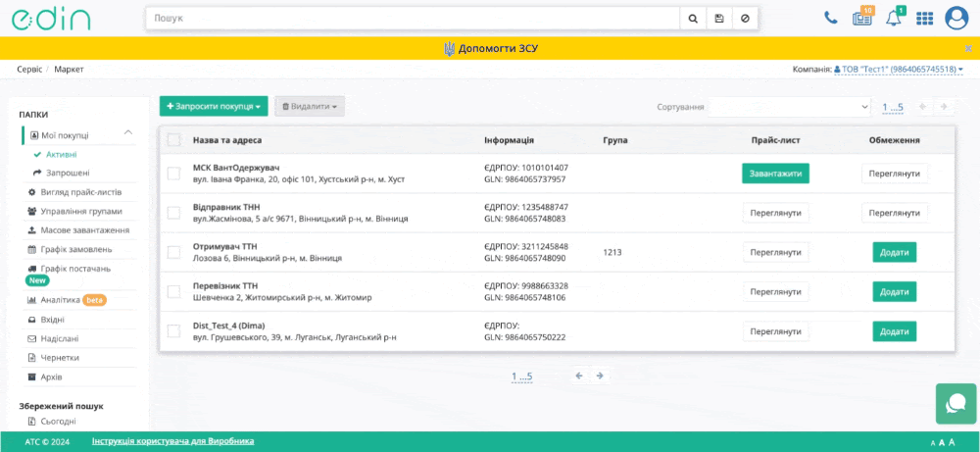This screenshot has width=980, height=452.
Task: View price list for Відправник ТНН
Action: point(775,213)
